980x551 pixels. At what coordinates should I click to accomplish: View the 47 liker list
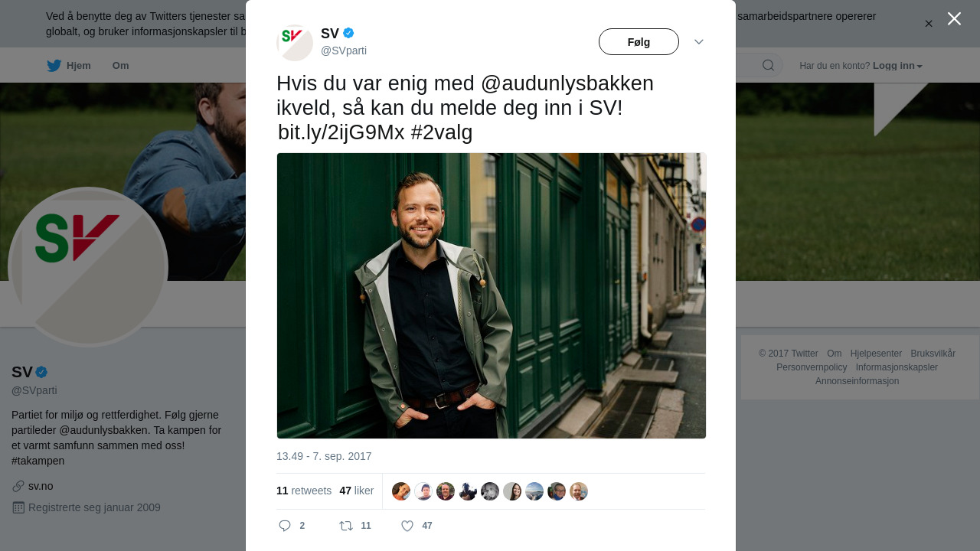(x=357, y=491)
